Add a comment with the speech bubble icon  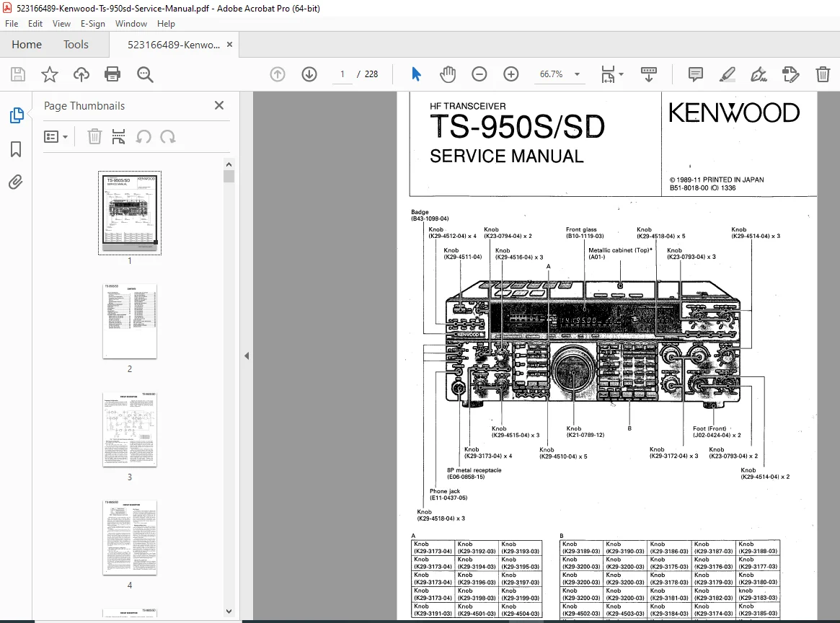point(695,74)
